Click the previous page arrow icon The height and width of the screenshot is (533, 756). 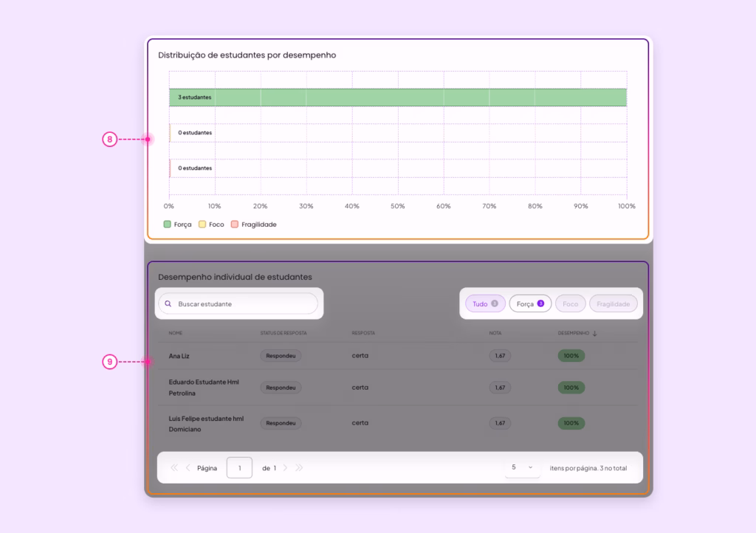[x=188, y=468]
